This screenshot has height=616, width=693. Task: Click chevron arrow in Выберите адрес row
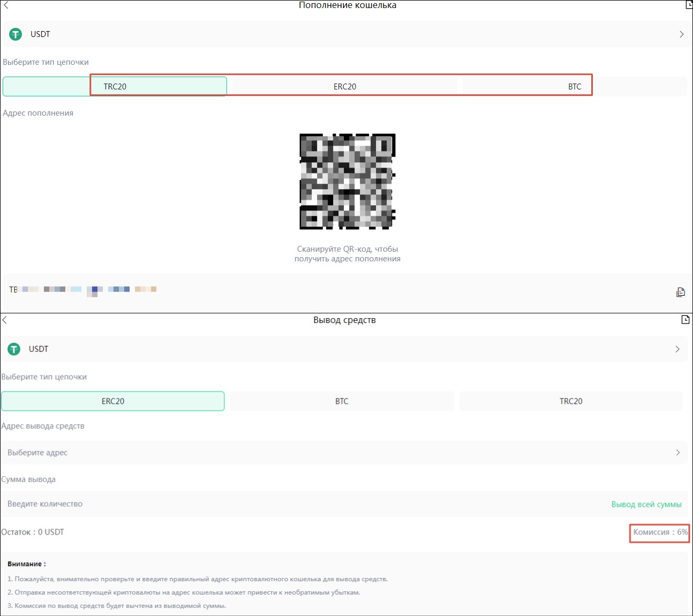(x=677, y=453)
